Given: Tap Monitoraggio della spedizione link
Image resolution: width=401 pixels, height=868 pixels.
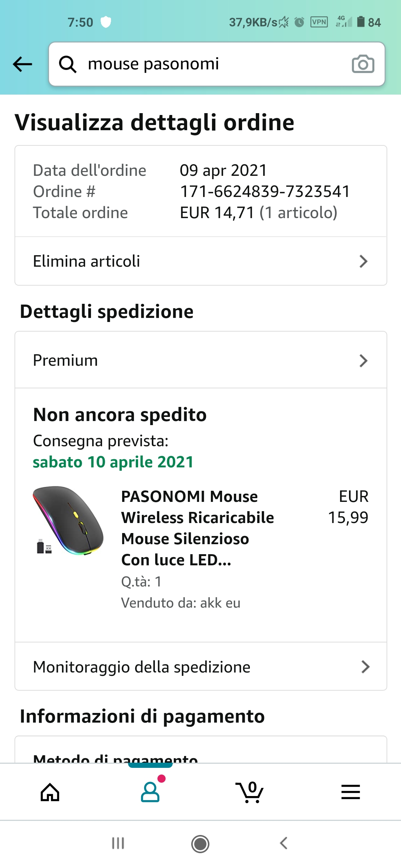Looking at the screenshot, I should pos(141,667).
